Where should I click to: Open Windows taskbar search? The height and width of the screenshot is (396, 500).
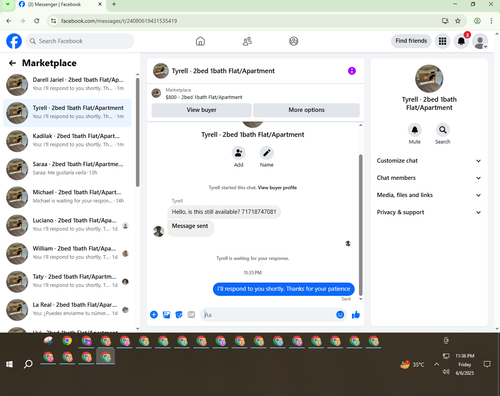click(28, 364)
